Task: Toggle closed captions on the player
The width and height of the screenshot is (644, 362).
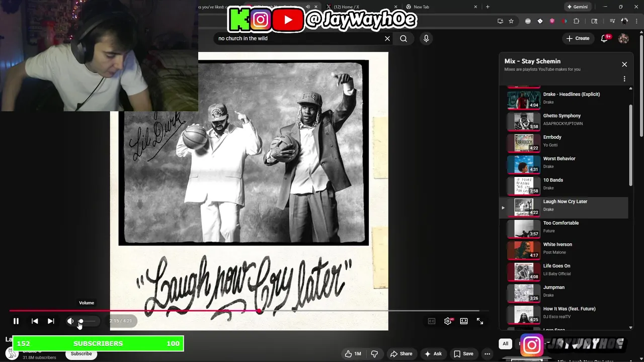Action: tap(432, 321)
